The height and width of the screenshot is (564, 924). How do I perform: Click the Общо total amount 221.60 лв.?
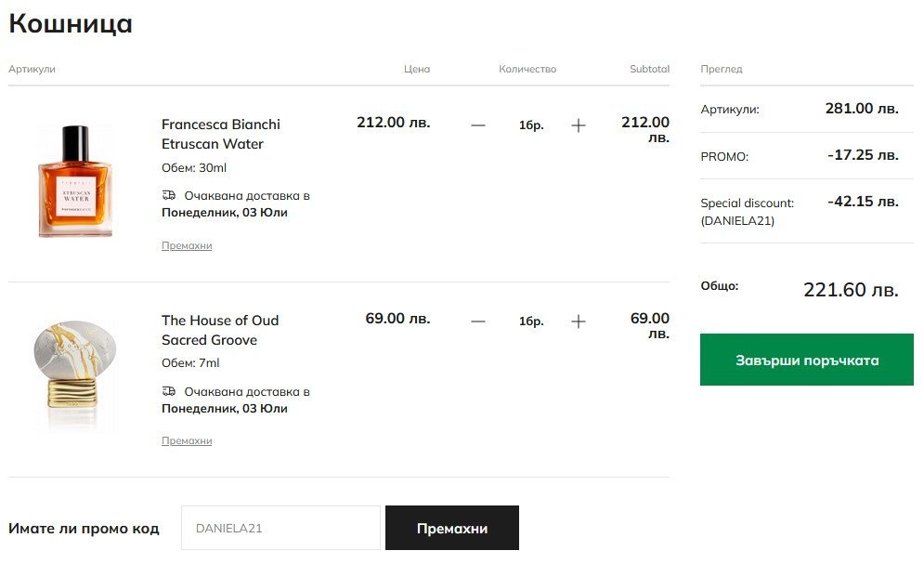pos(851,290)
